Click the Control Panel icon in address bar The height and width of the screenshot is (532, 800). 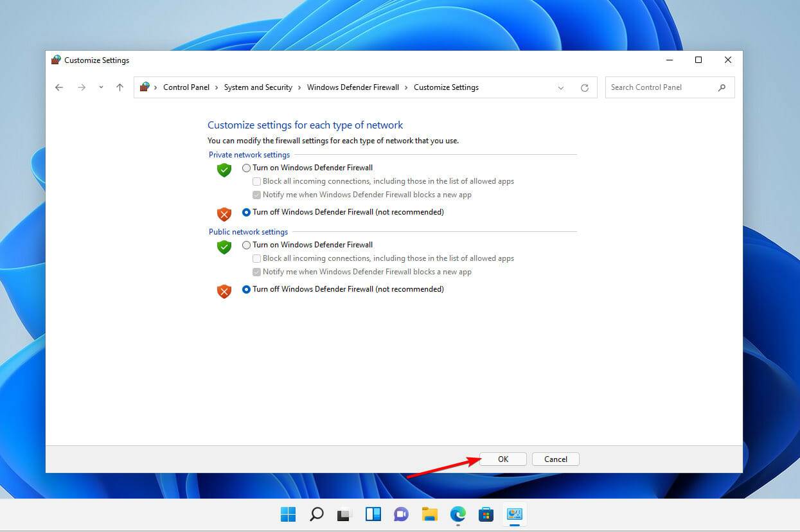coord(145,87)
